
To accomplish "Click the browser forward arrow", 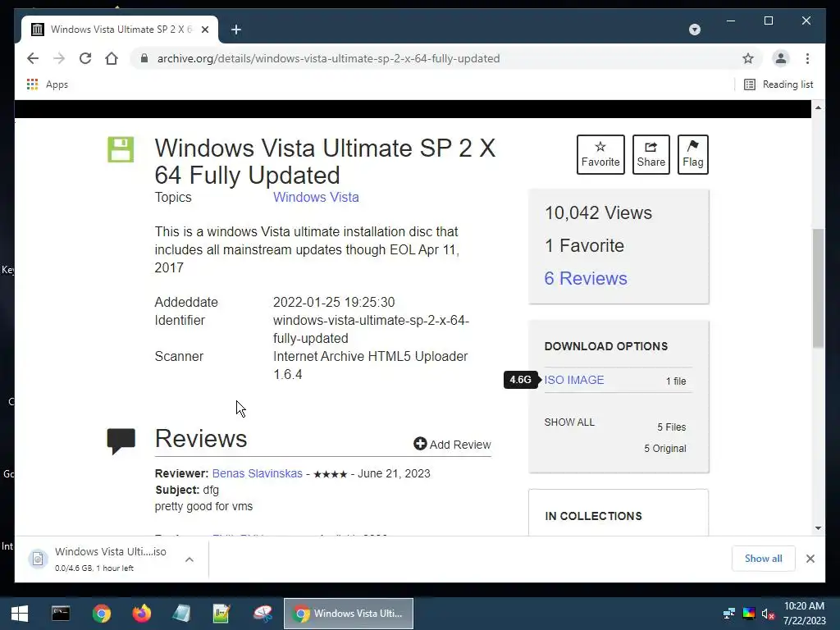I will click(59, 58).
